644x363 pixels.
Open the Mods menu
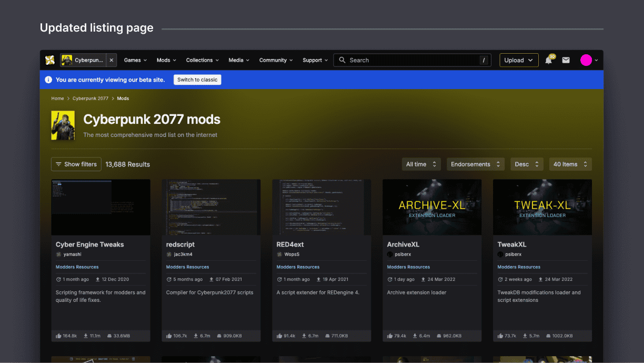tap(166, 60)
